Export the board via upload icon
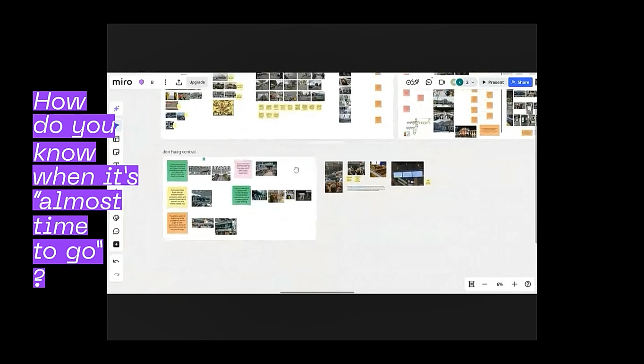Viewport: 644px width, 364px height. (x=179, y=82)
